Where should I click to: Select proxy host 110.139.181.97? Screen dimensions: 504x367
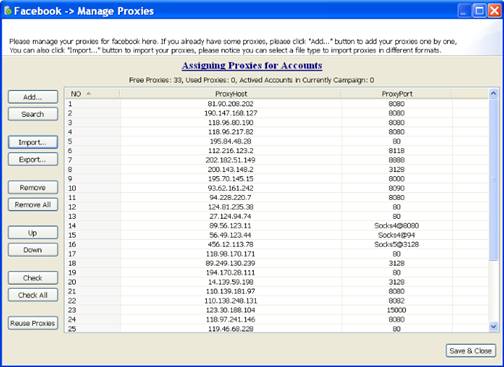(230, 291)
